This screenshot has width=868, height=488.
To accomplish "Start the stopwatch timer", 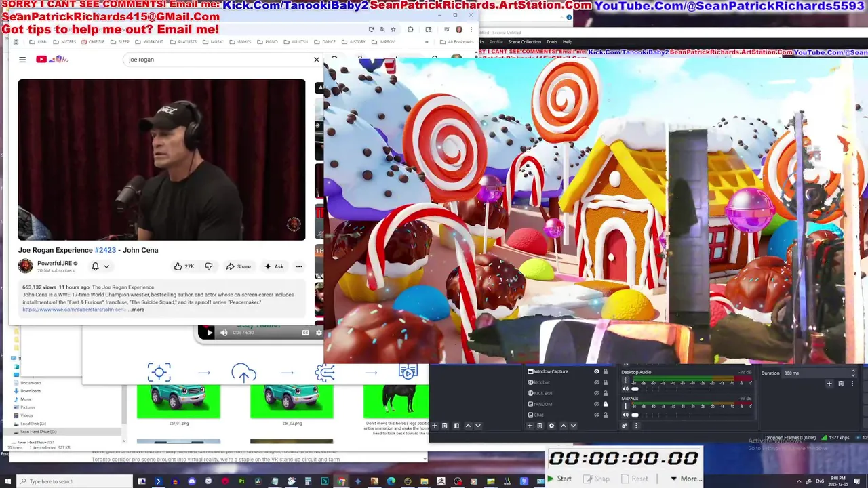I will pyautogui.click(x=560, y=479).
